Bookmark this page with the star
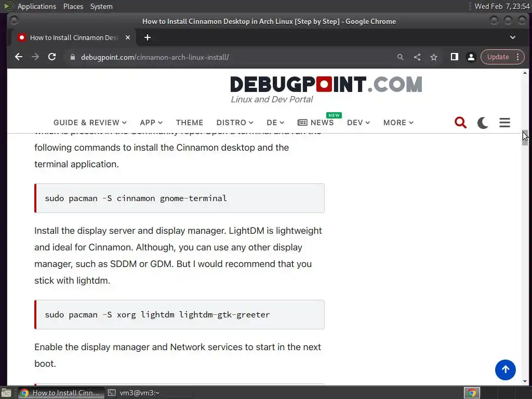Viewport: 532px width, 399px height. tap(434, 57)
